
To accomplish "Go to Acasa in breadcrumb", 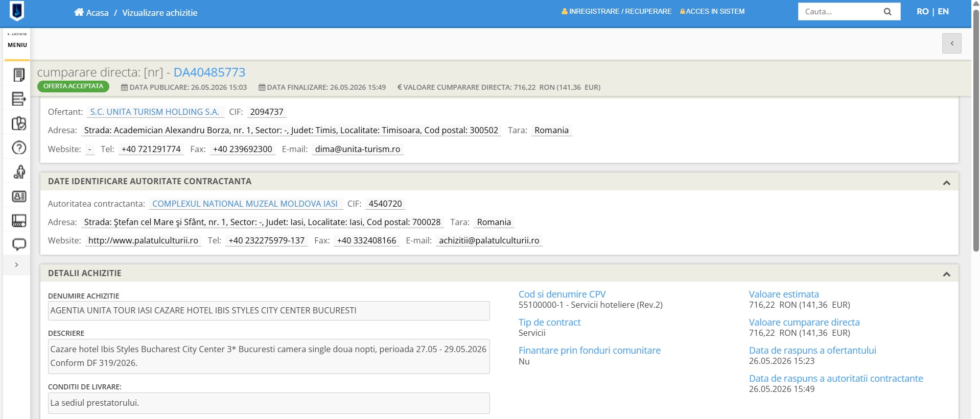I will (91, 13).
